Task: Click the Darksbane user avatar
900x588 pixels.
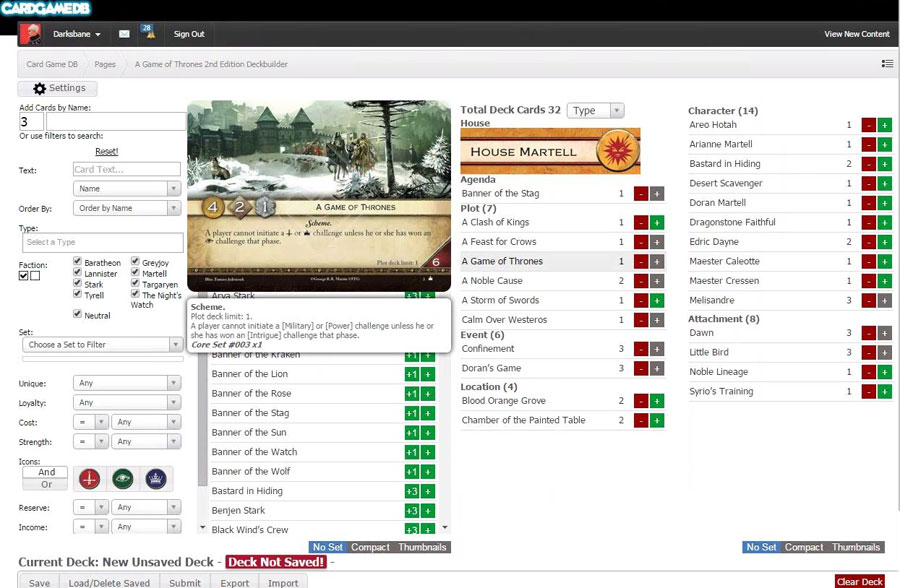Action: (30, 34)
